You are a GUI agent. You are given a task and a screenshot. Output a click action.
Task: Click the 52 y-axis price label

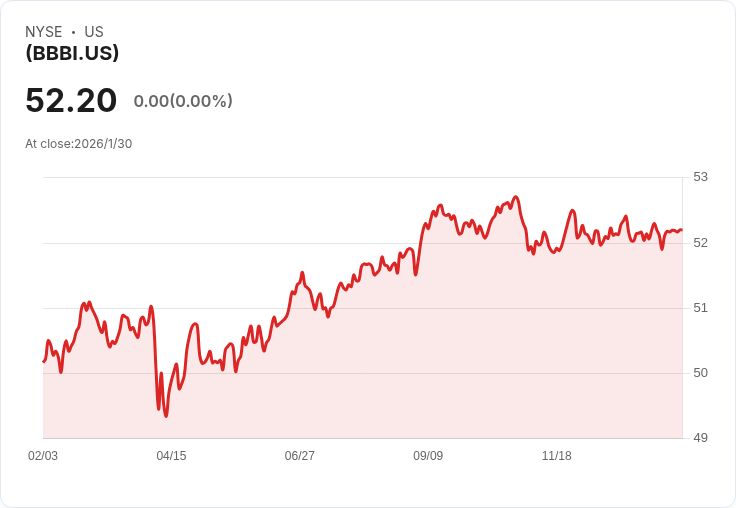pyautogui.click(x=700, y=242)
